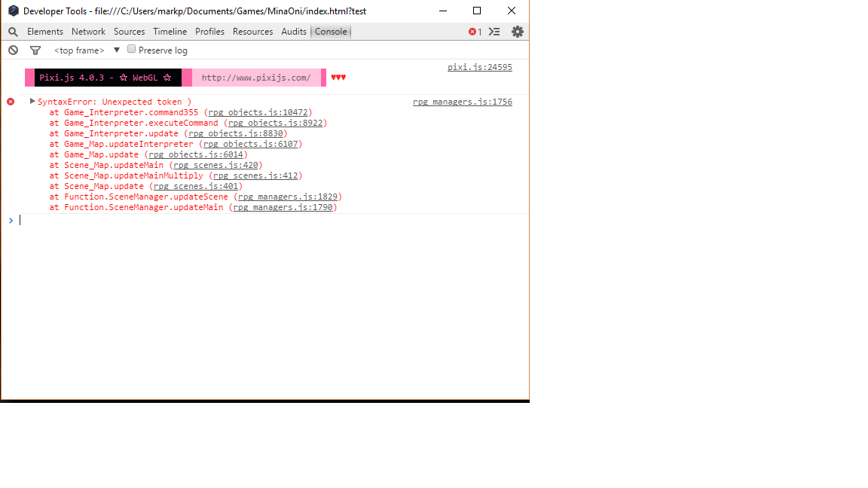
Task: Click the magnifier inspect element icon
Action: coord(13,32)
